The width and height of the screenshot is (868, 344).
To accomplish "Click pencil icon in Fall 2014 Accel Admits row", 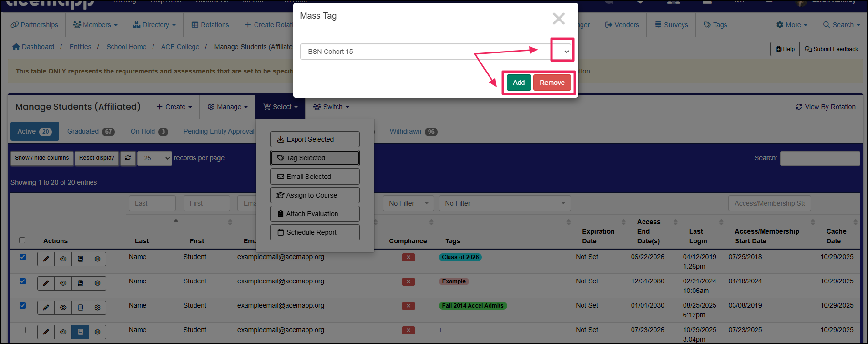I will click(46, 308).
